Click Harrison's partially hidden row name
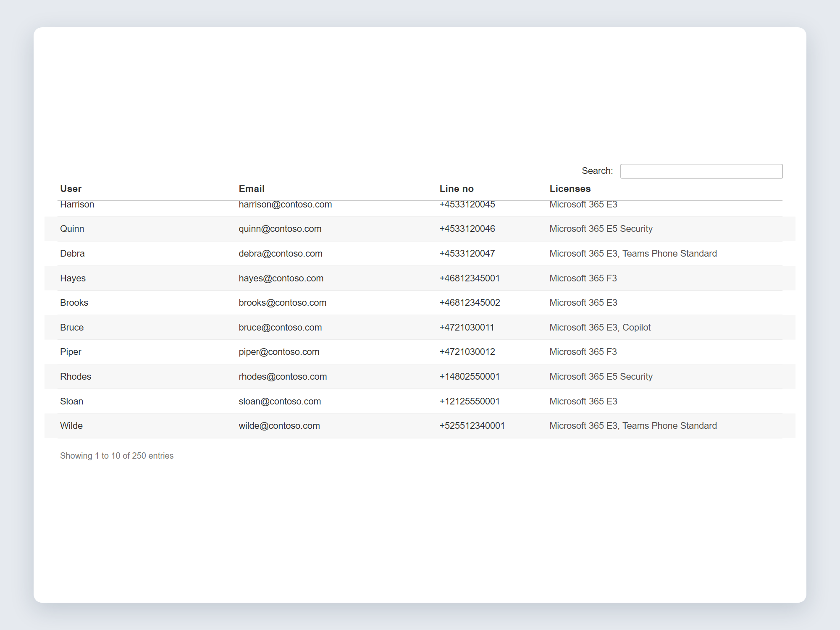This screenshot has height=630, width=840. (77, 205)
